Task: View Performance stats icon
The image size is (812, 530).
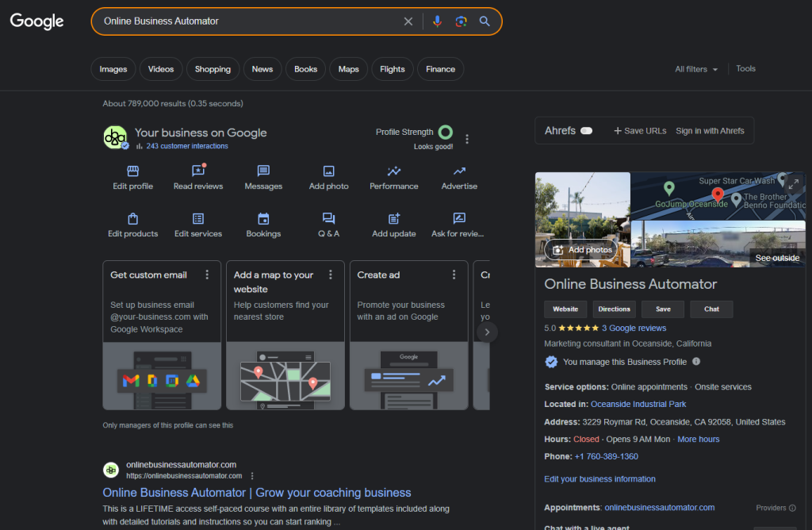Action: coord(393,171)
